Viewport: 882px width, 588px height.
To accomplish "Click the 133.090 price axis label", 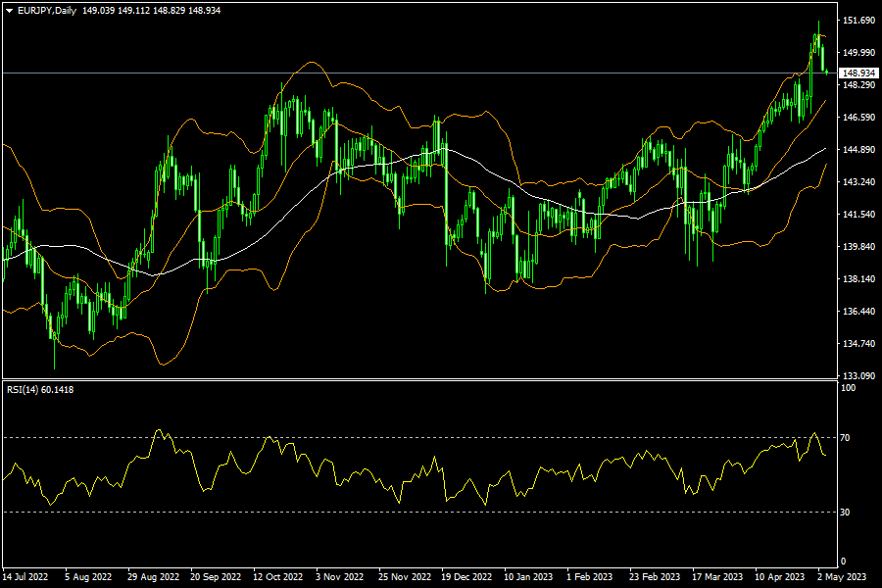I will coord(858,375).
